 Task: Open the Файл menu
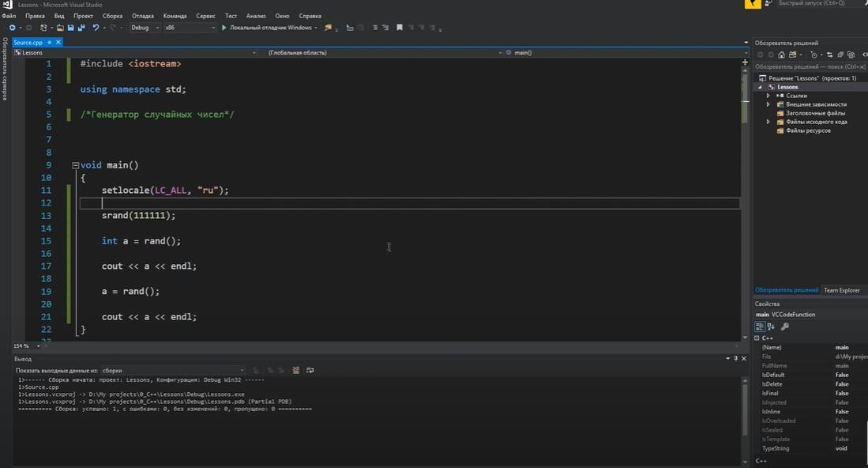9,16
